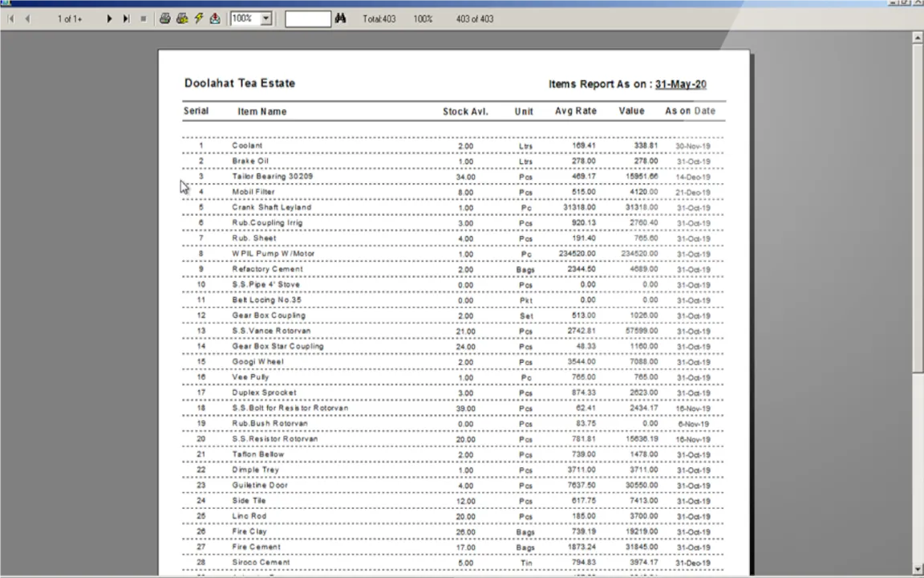924x578 pixels.
Task: Jump to the last report page
Action: 126,19
